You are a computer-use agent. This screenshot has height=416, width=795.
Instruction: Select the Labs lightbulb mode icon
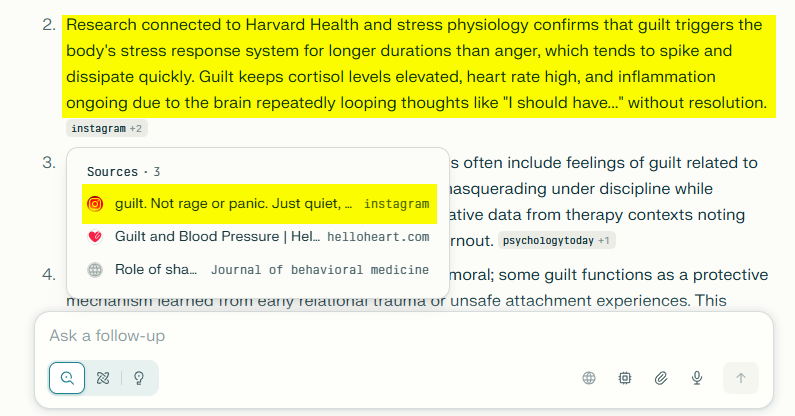pos(139,378)
